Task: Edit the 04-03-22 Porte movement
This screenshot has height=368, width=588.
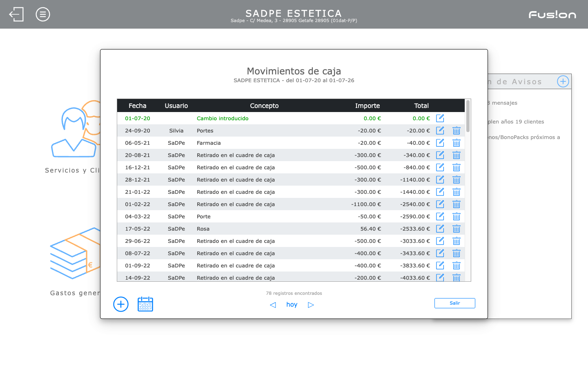Action: 440,216
